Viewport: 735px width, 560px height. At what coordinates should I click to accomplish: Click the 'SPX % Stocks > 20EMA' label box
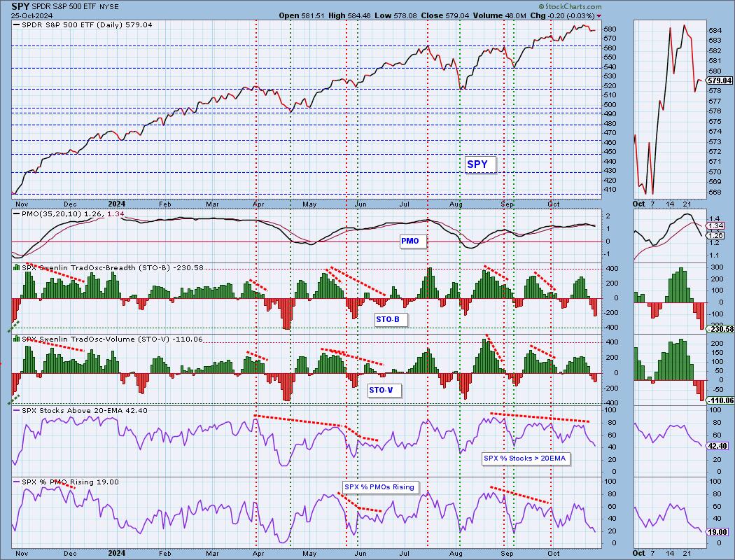(x=524, y=458)
